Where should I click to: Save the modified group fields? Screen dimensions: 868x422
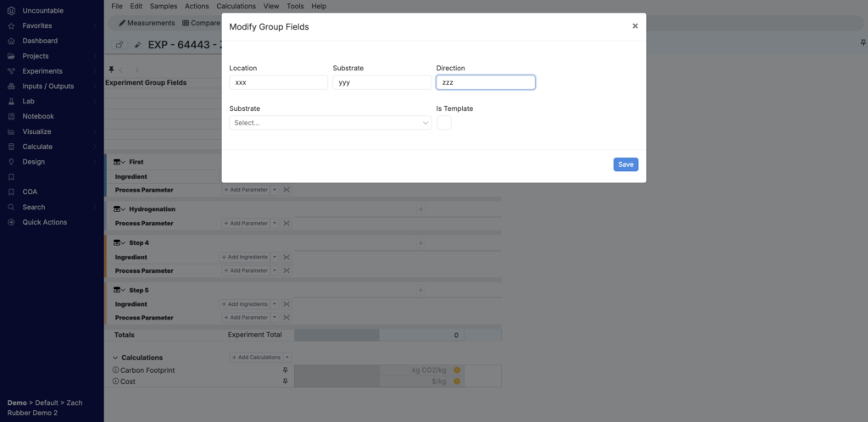626,164
